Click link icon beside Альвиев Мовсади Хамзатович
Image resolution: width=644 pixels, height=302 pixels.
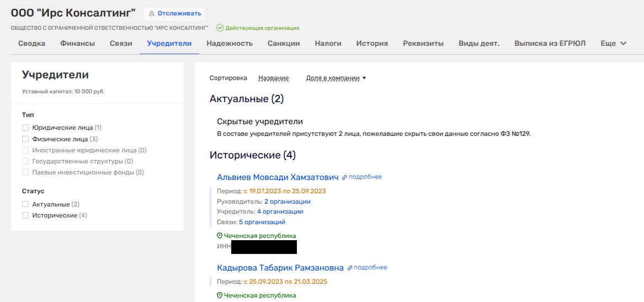(344, 177)
